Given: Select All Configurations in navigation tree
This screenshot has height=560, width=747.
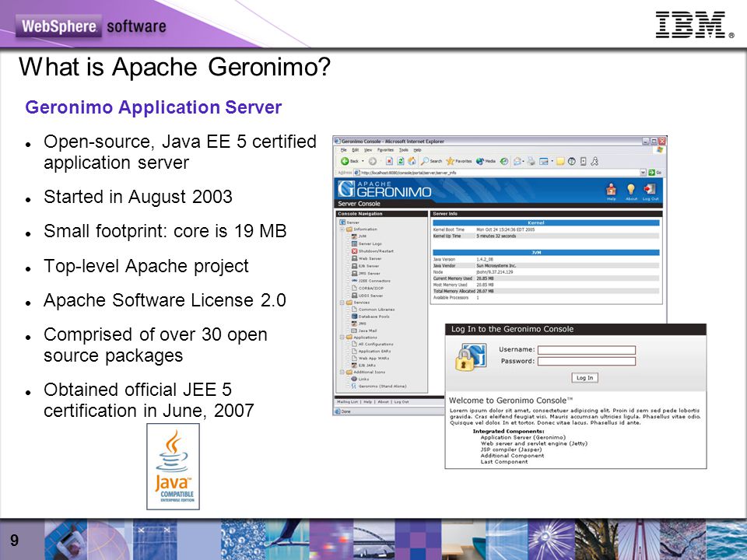Looking at the screenshot, I should click(x=373, y=344).
